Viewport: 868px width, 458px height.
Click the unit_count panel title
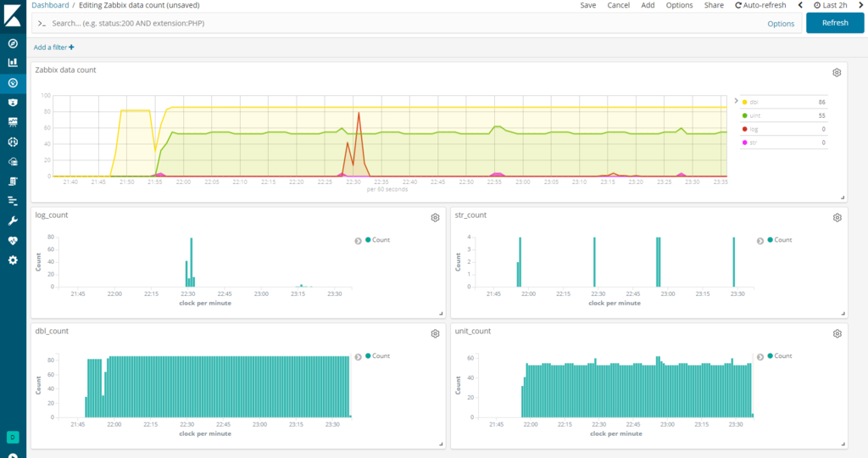coord(473,331)
